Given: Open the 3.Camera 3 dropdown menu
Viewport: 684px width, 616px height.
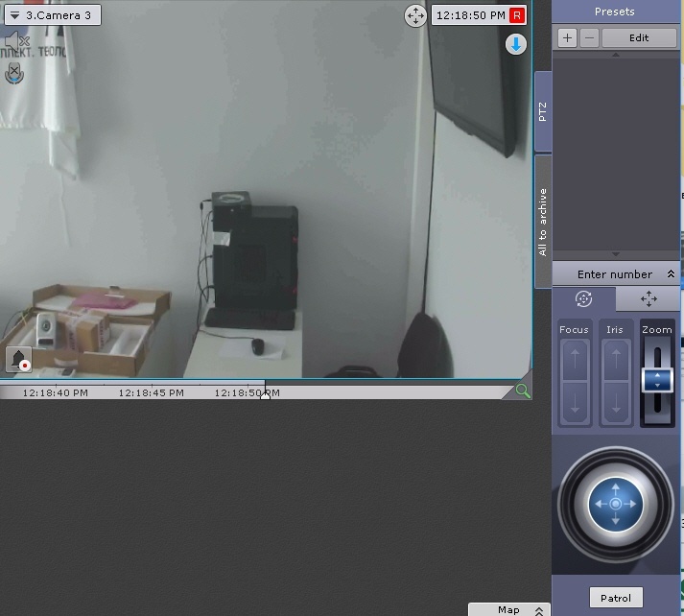Looking at the screenshot, I should 51,15.
